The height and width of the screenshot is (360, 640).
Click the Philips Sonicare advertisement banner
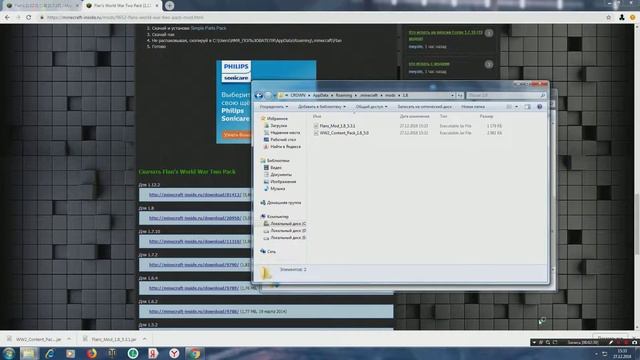(x=234, y=102)
